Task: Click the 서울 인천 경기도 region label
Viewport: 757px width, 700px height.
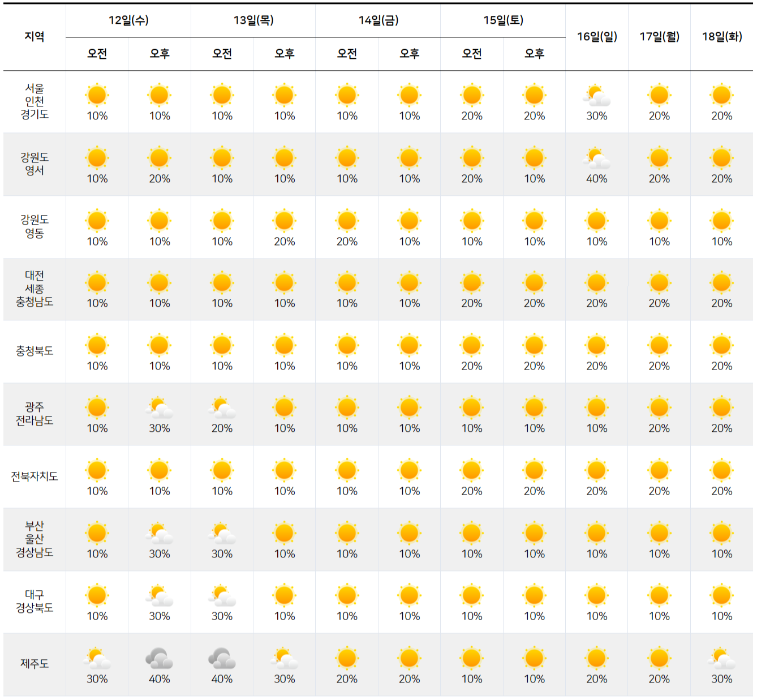Action: [35, 101]
